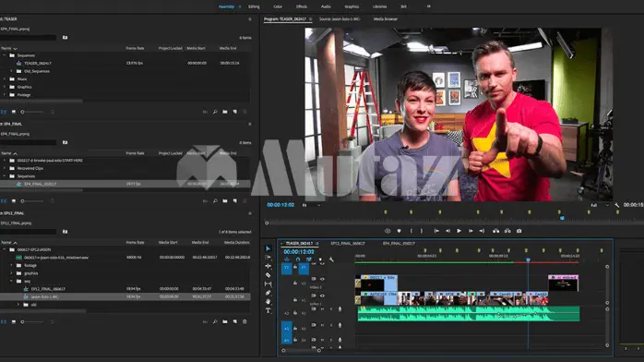Go to Out point in the program monitor
The width and height of the screenshot is (644, 362).
482,231
